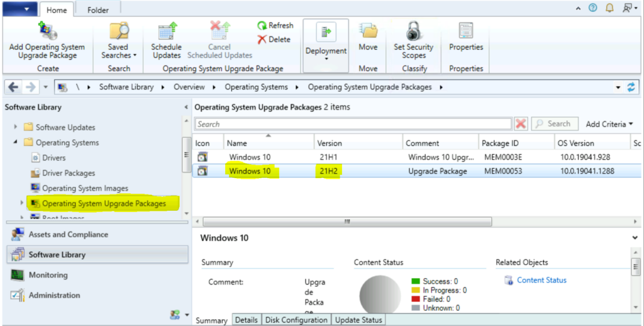Select Operating System Images in the tree
This screenshot has width=644, height=326.
pos(85,188)
